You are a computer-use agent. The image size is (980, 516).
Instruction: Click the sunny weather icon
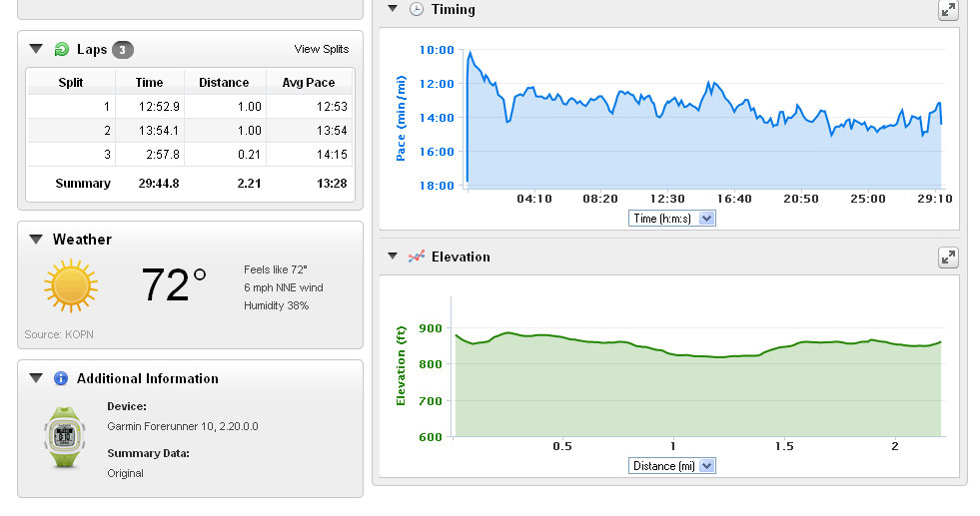[x=71, y=285]
